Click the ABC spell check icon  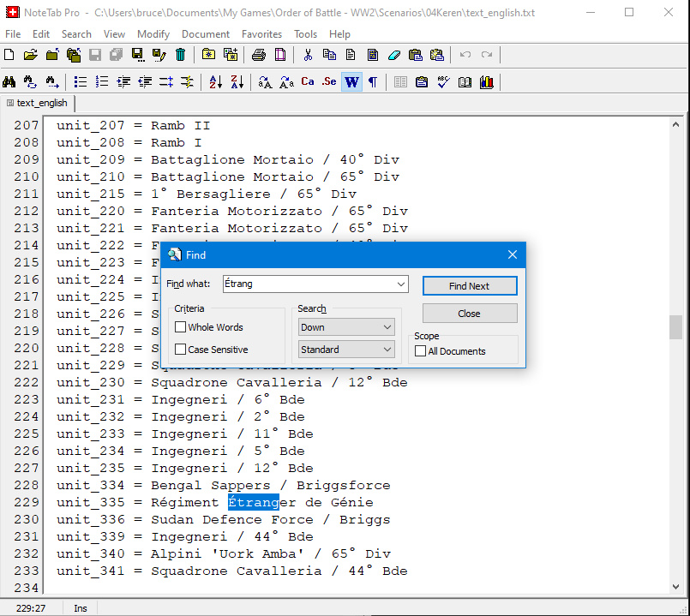[443, 82]
